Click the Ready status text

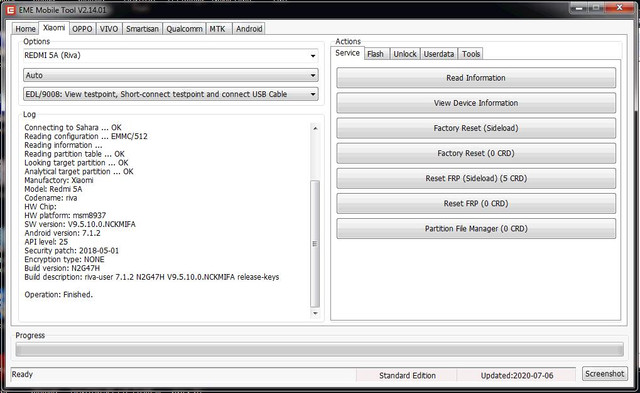click(x=22, y=374)
